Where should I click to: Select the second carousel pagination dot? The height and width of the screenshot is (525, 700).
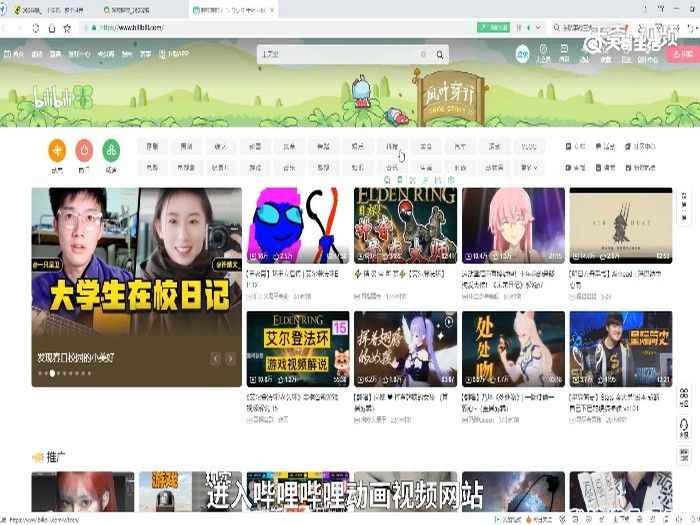point(48,373)
